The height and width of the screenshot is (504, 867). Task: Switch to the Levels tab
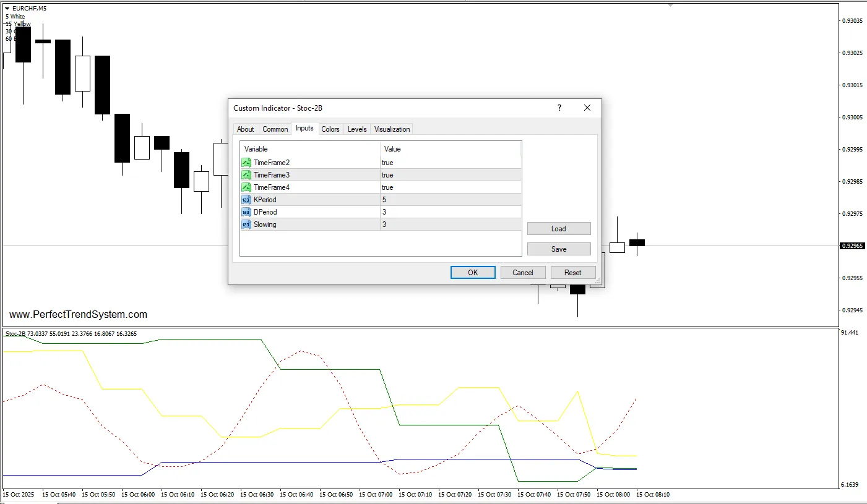[x=357, y=129]
